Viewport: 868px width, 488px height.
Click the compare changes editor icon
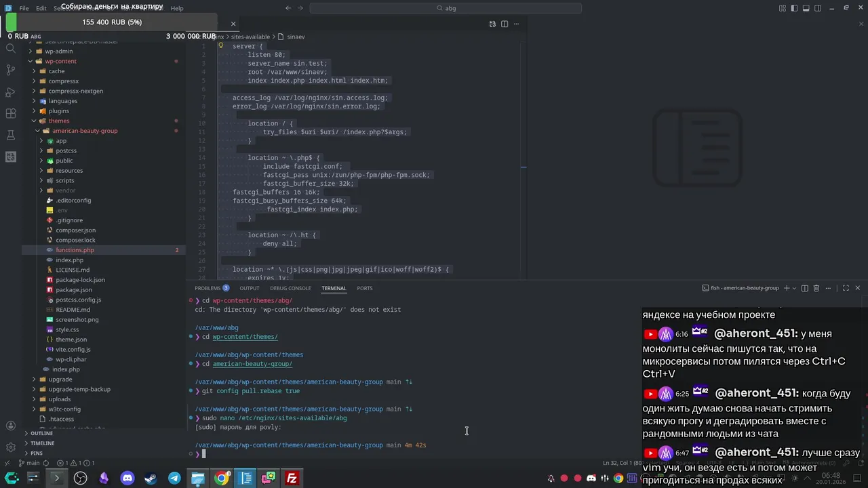click(x=492, y=24)
